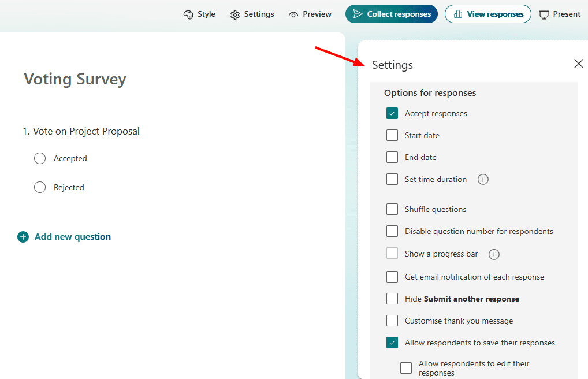Image resolution: width=588 pixels, height=379 pixels.
Task: Open View responses
Action: tap(487, 14)
